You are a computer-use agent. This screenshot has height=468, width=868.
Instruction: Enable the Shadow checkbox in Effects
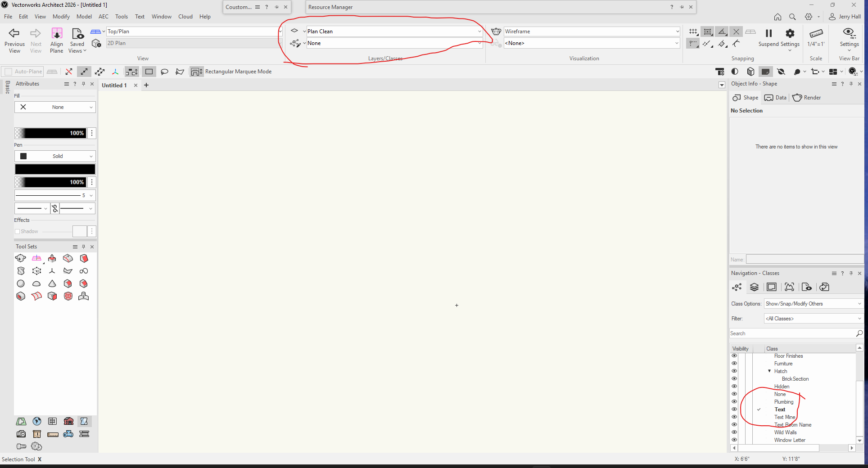pyautogui.click(x=18, y=231)
